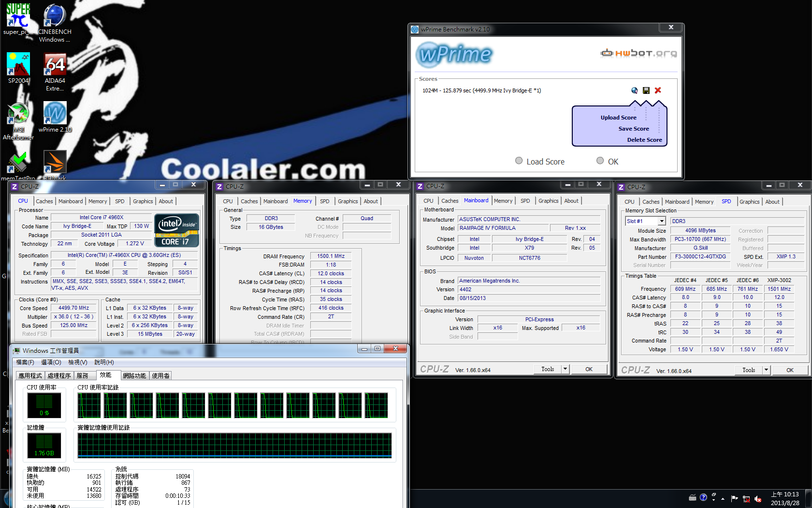Open Memory tab in the SPD CPU-Z window
Image resolution: width=812 pixels, height=508 pixels.
click(x=704, y=202)
